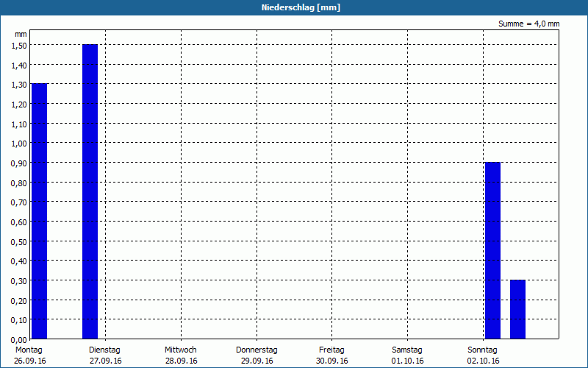Click the 1,00 y-axis value
Screen dimensions: 588x368
click(19, 144)
